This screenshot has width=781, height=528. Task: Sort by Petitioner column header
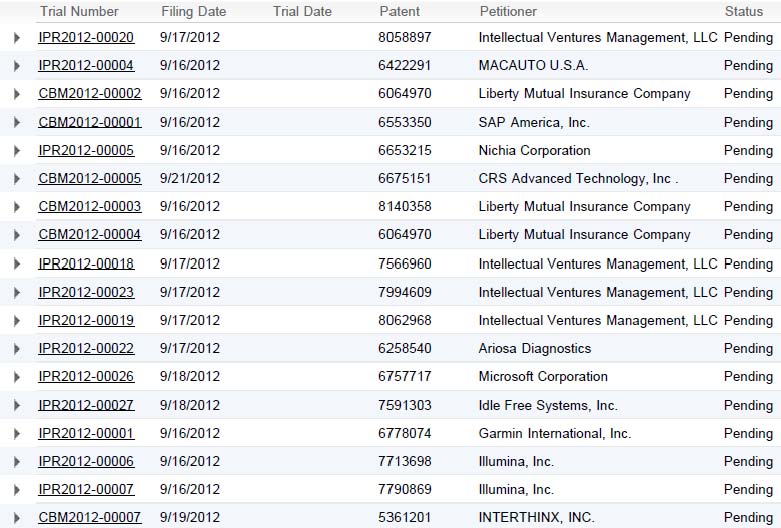tap(508, 11)
